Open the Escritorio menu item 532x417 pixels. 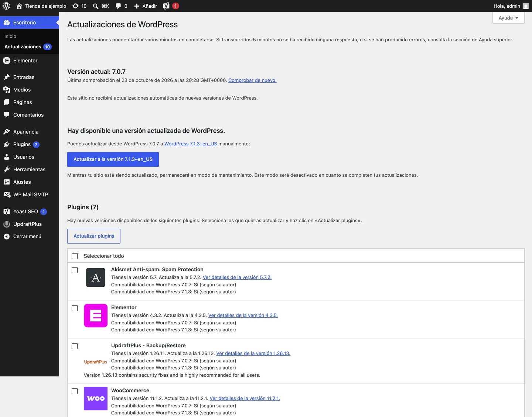click(x=30, y=23)
